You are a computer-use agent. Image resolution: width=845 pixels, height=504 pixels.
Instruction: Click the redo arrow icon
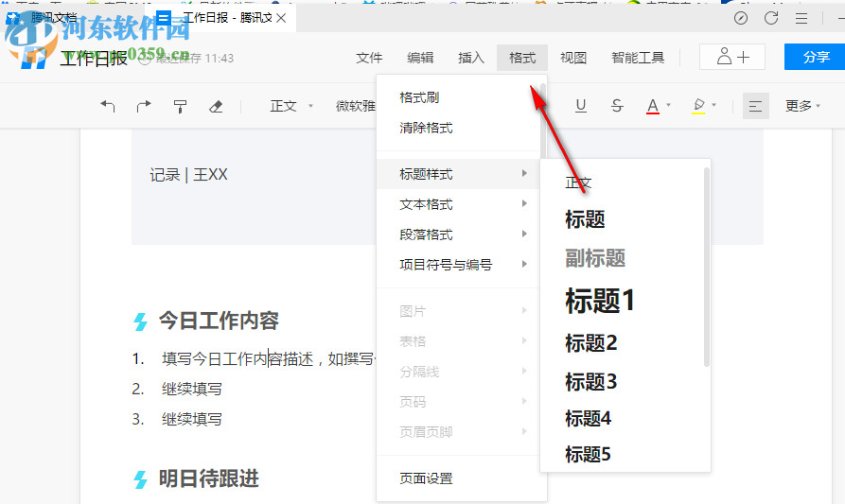pos(144,106)
